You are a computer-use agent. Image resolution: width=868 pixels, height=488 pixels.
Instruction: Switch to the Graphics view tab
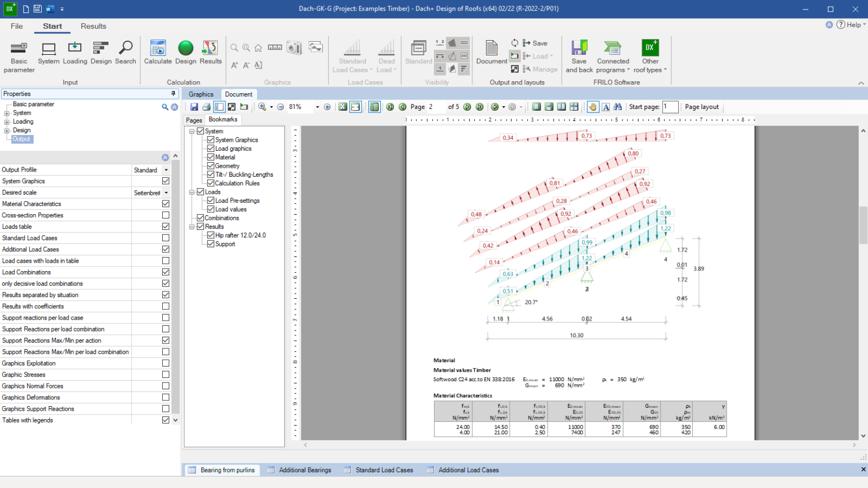click(x=201, y=94)
